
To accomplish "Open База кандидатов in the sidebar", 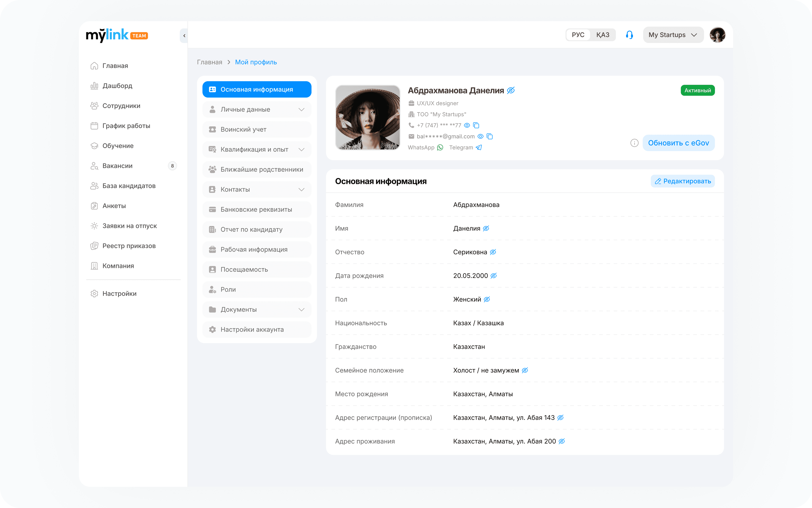I will [134, 186].
